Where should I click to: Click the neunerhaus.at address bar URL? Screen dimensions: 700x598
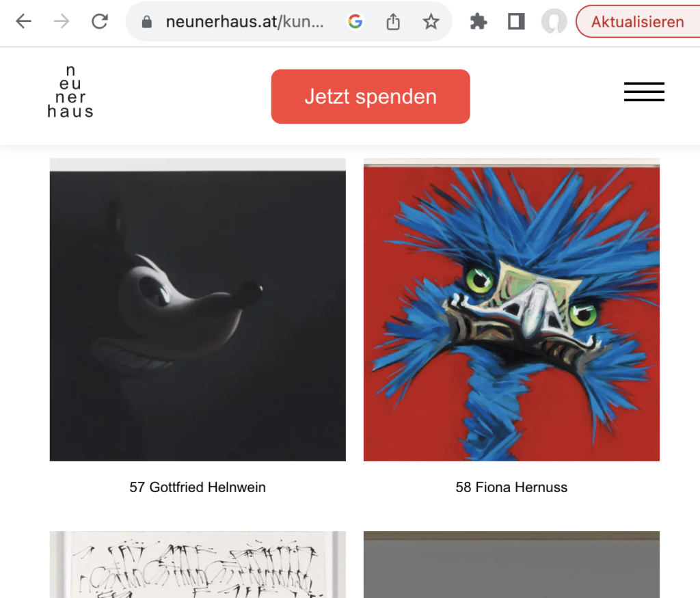point(245,21)
